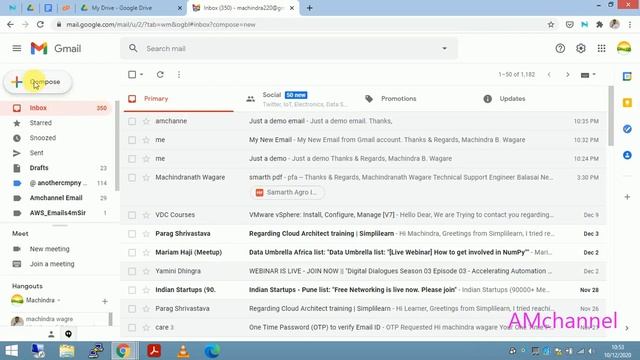Select Mariam Haji Meetup email checkbox
This screenshot has width=640, height=360.
132,252
